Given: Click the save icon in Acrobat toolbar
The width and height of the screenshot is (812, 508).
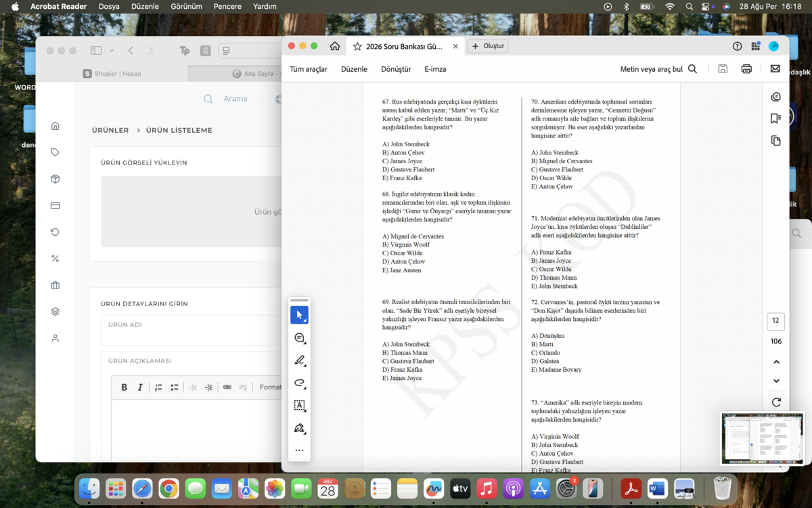Looking at the screenshot, I should click(x=723, y=69).
